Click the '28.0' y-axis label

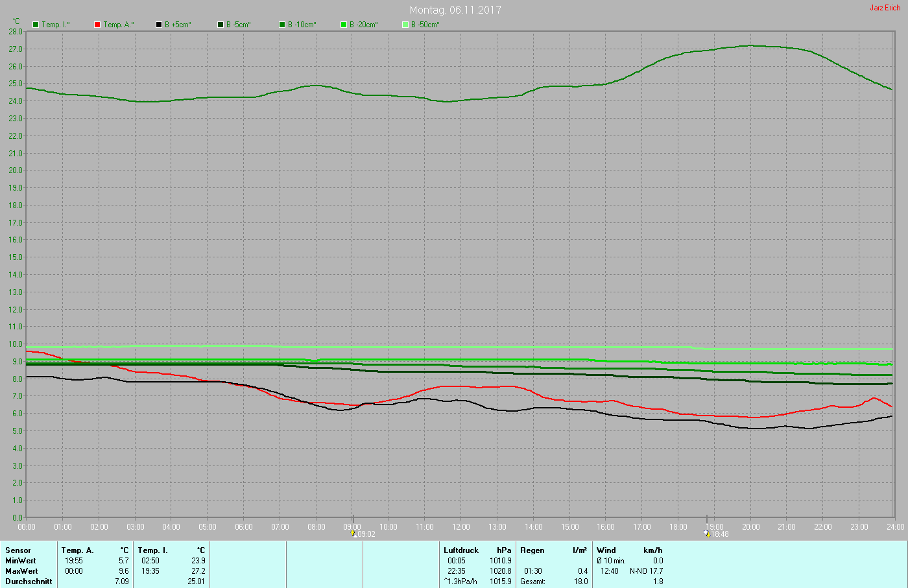16,31
